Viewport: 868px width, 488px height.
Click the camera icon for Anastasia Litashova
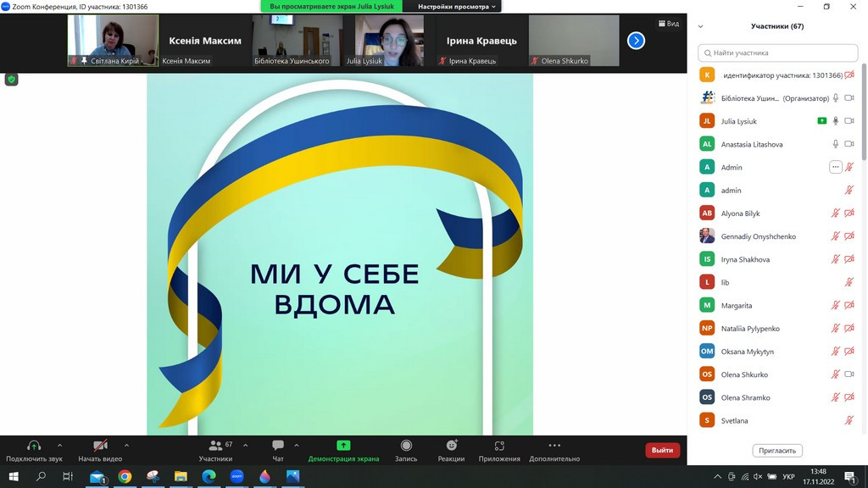tap(849, 144)
